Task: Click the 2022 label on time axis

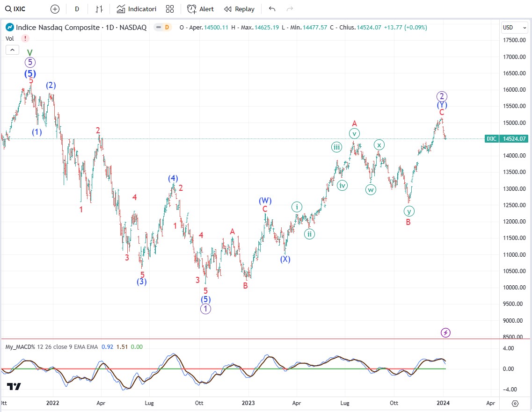Action: click(52, 403)
